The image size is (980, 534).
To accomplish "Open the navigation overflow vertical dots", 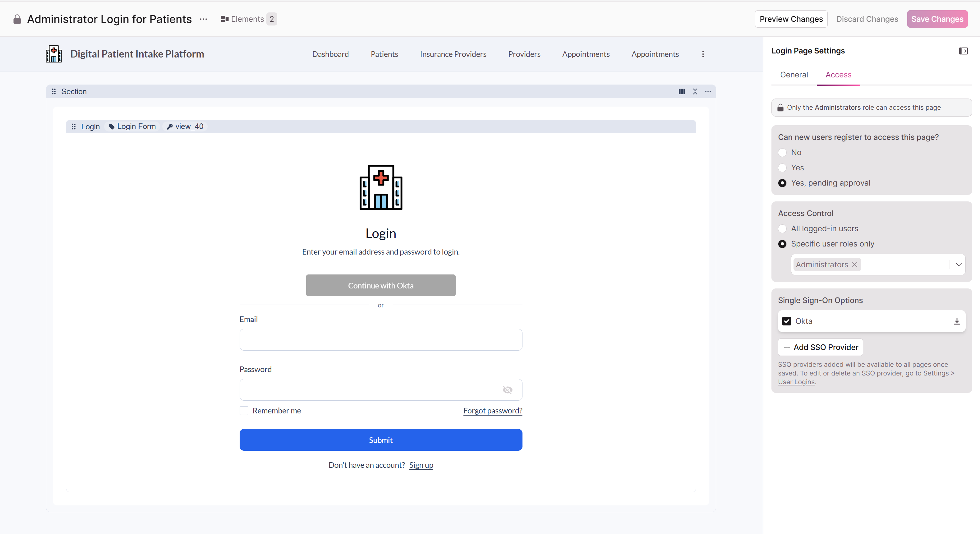I will 703,54.
